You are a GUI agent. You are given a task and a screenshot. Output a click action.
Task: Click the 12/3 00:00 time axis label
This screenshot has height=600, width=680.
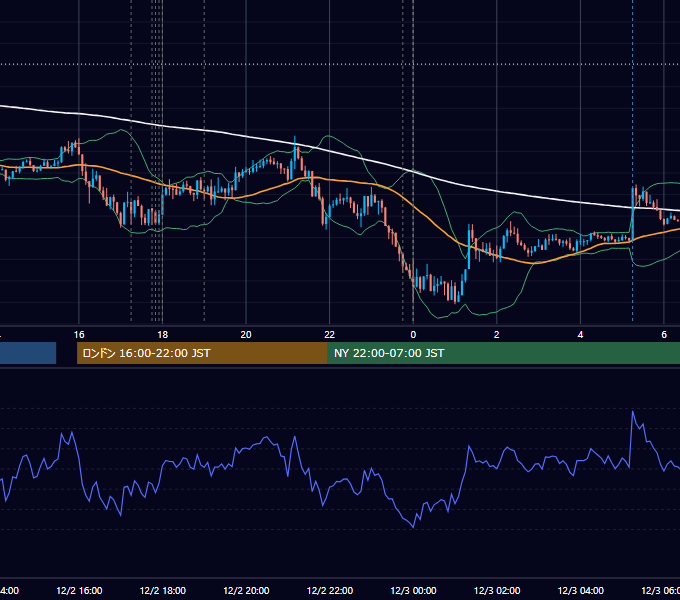pos(413,590)
